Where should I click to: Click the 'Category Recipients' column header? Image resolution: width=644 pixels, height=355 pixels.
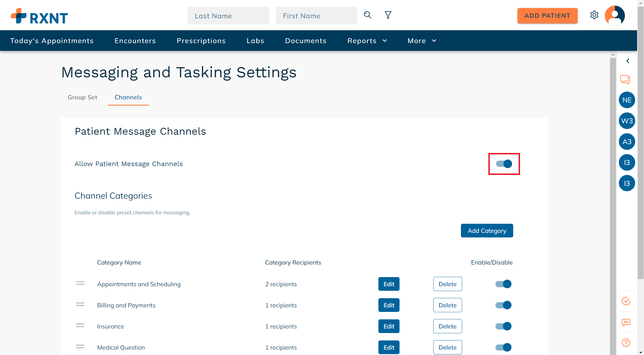(293, 262)
